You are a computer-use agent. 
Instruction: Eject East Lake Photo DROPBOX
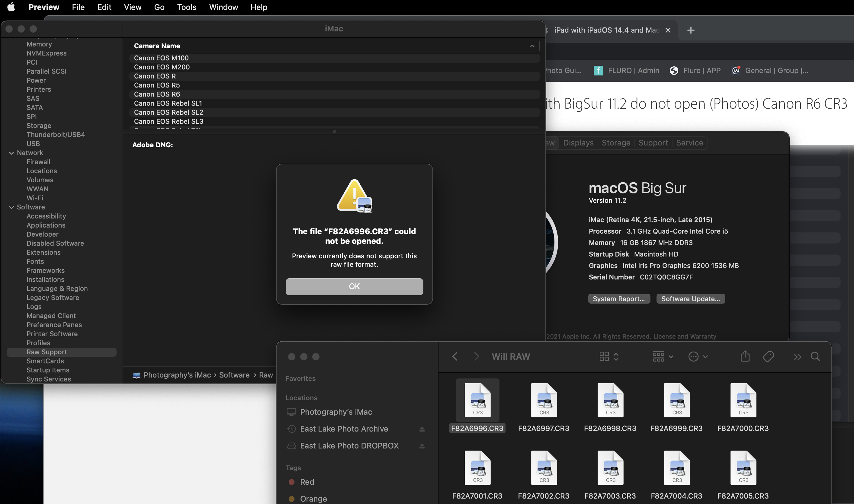coord(422,446)
